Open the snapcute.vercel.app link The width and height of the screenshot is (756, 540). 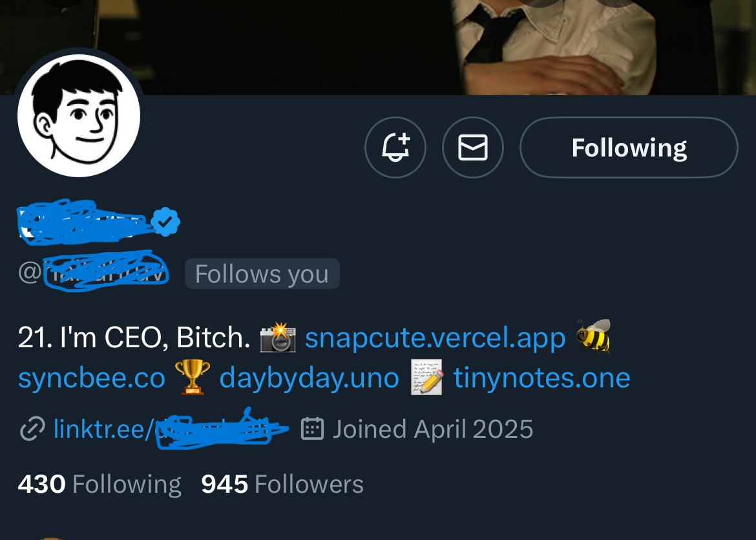[435, 338]
